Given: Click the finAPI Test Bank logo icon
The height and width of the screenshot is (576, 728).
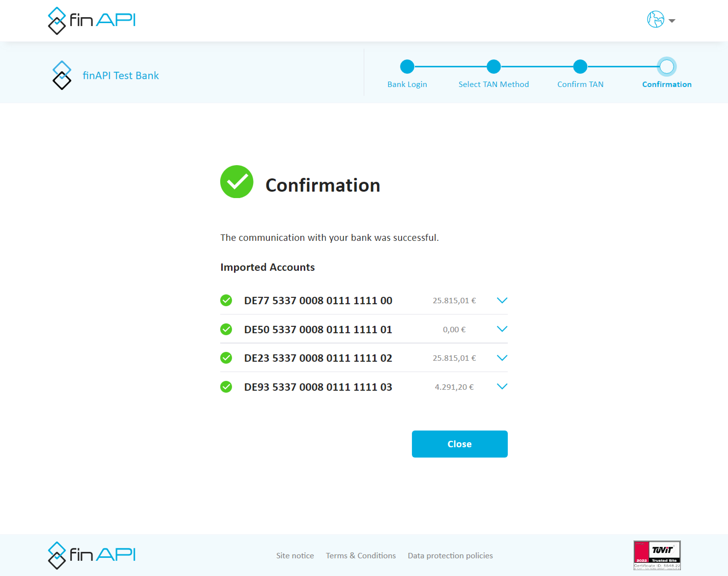Looking at the screenshot, I should 62,75.
